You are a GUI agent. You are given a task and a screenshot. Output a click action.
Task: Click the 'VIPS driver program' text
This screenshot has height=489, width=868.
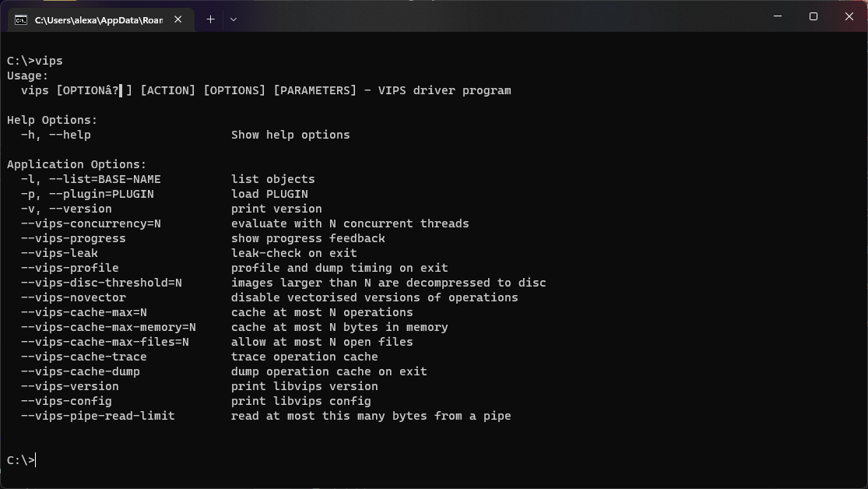pyautogui.click(x=445, y=90)
